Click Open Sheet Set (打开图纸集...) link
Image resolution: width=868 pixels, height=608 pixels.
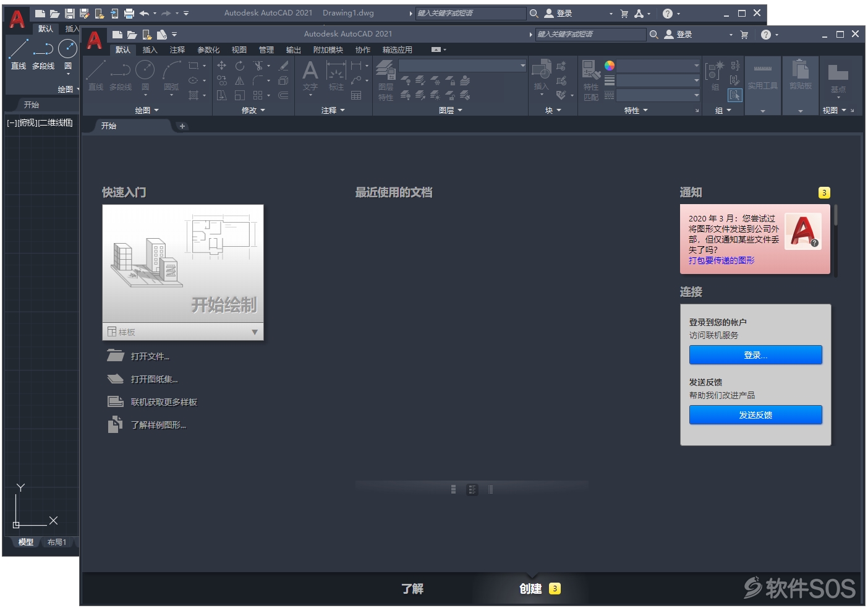155,379
